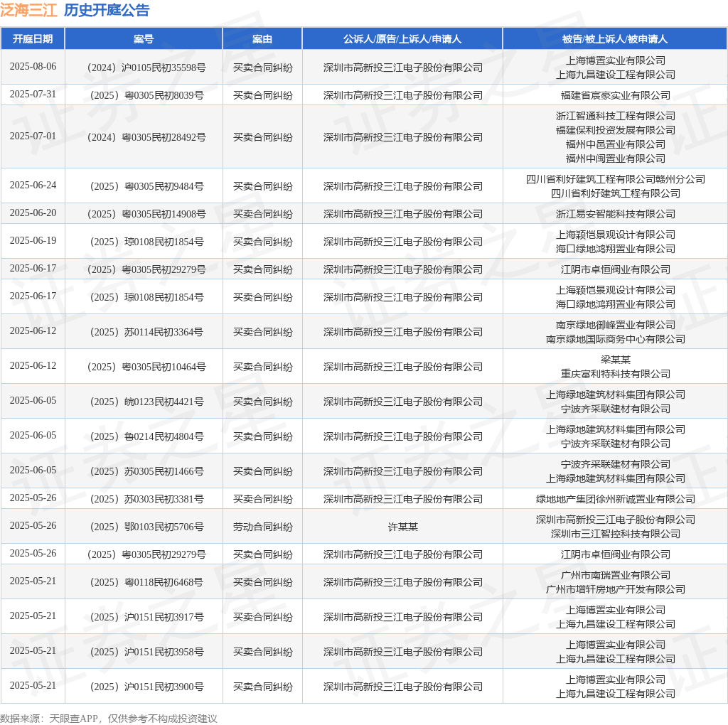The width and height of the screenshot is (728, 725).
Task: Click date cell 2025-06-24
Action: (33, 186)
